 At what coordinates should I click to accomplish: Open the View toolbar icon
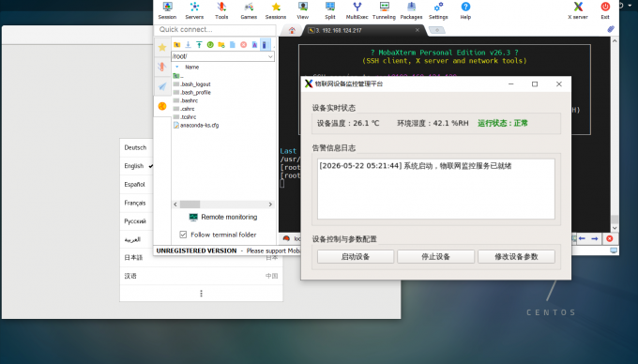(303, 10)
